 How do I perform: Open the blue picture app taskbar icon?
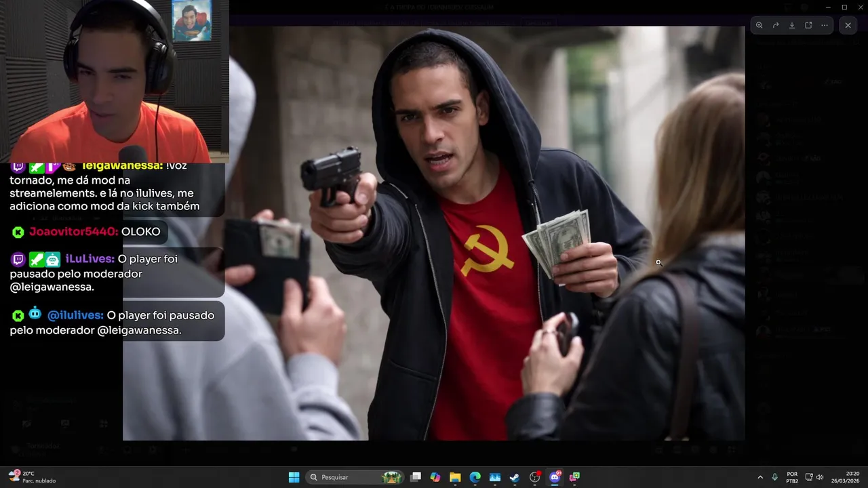pyautogui.click(x=495, y=477)
